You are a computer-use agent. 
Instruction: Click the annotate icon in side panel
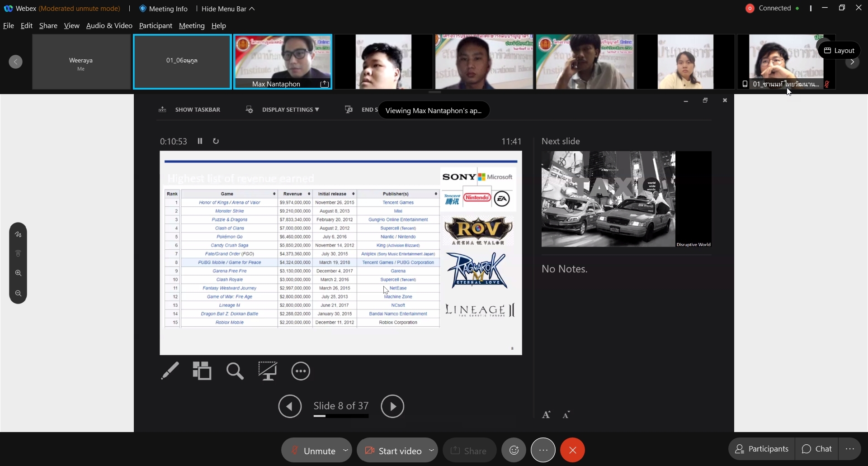click(x=18, y=234)
